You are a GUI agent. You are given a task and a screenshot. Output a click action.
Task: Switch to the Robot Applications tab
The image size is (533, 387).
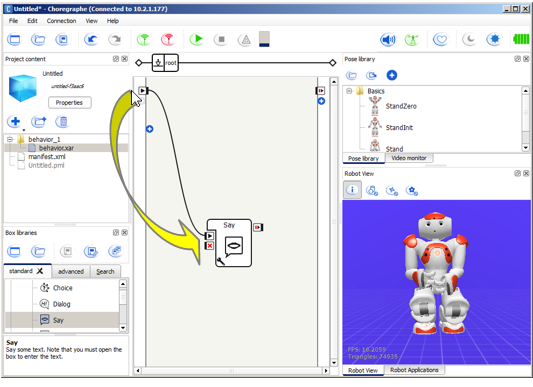(414, 370)
